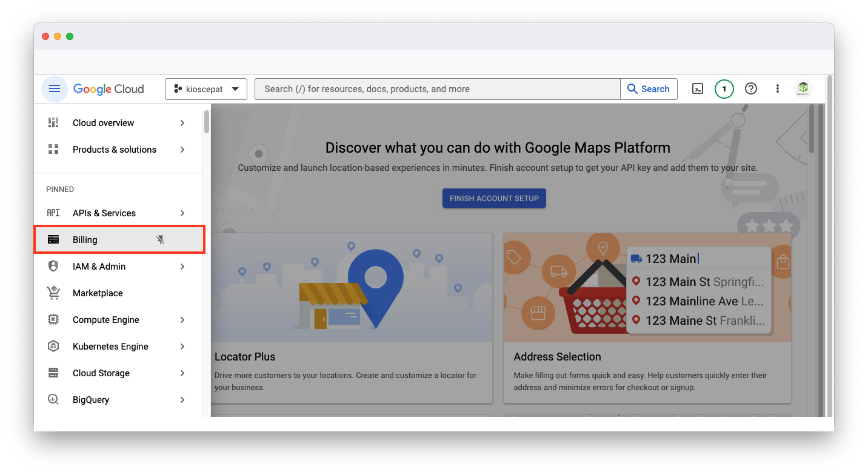Unpin Billing from the pinned list
The width and height of the screenshot is (868, 475).
[x=161, y=240]
